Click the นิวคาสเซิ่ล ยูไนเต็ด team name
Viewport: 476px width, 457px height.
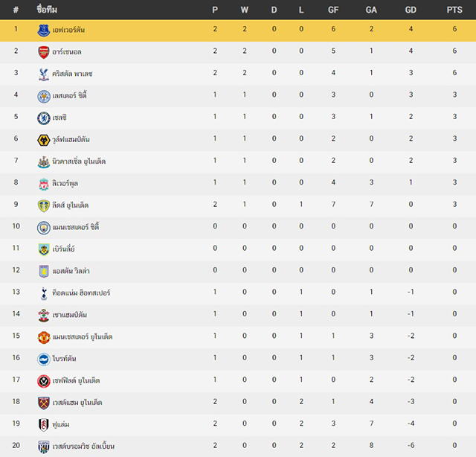tap(79, 162)
